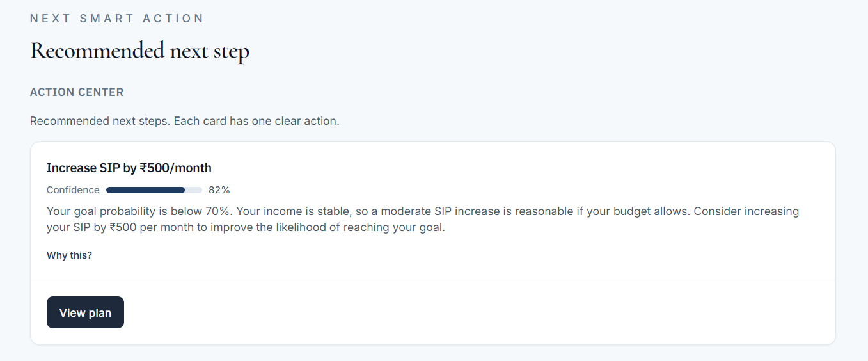The height and width of the screenshot is (361, 868).
Task: Click the "Confidence" label
Action: pos(73,190)
